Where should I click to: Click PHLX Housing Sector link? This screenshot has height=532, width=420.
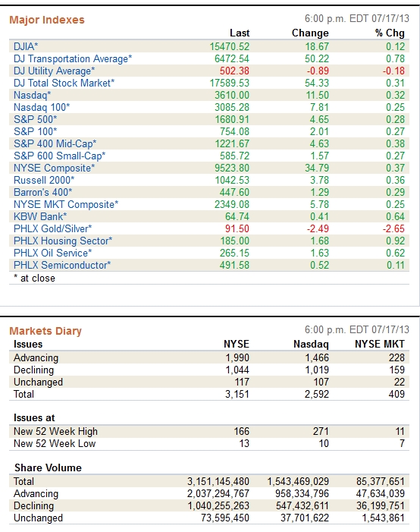click(x=63, y=241)
